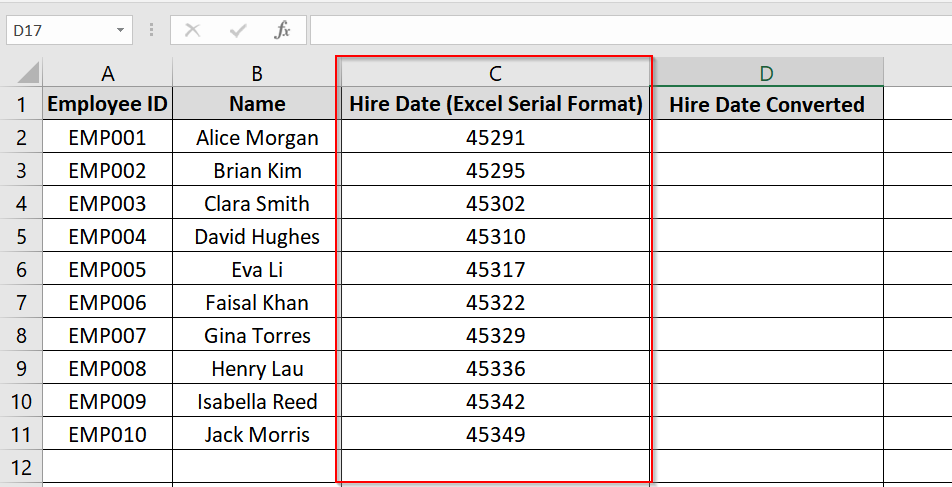Select serial value 45349
Image resolution: width=952 pixels, height=487 pixels.
click(x=495, y=434)
